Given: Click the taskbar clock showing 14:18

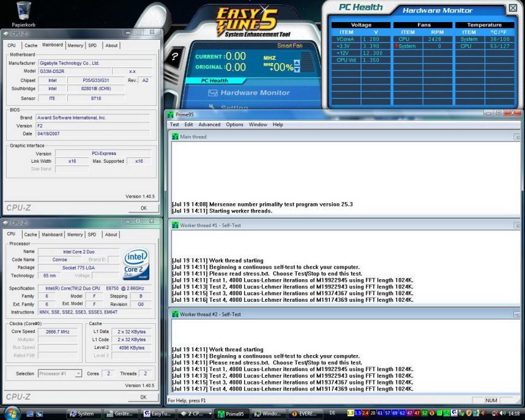Looking at the screenshot, I should 514,413.
